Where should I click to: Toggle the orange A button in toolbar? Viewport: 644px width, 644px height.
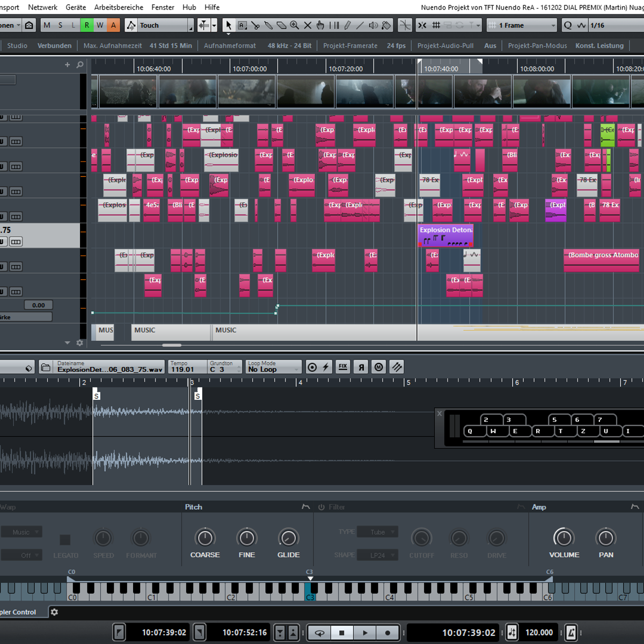click(x=113, y=25)
